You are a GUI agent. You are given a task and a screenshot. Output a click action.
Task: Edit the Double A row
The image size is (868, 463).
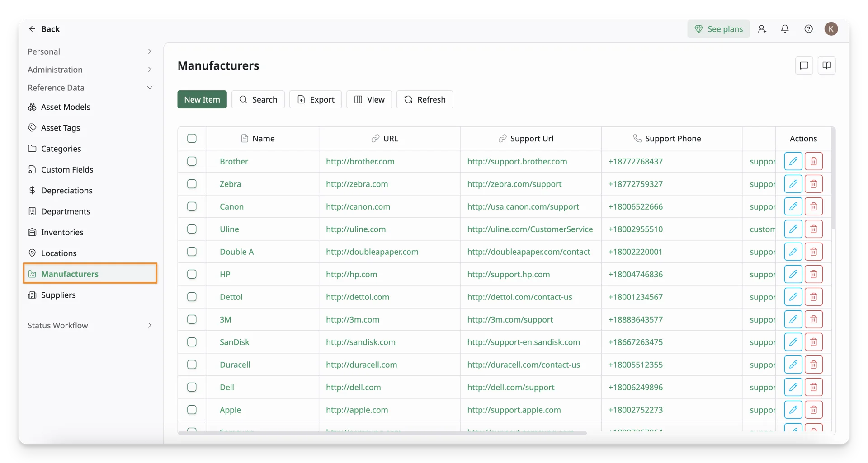pos(793,252)
